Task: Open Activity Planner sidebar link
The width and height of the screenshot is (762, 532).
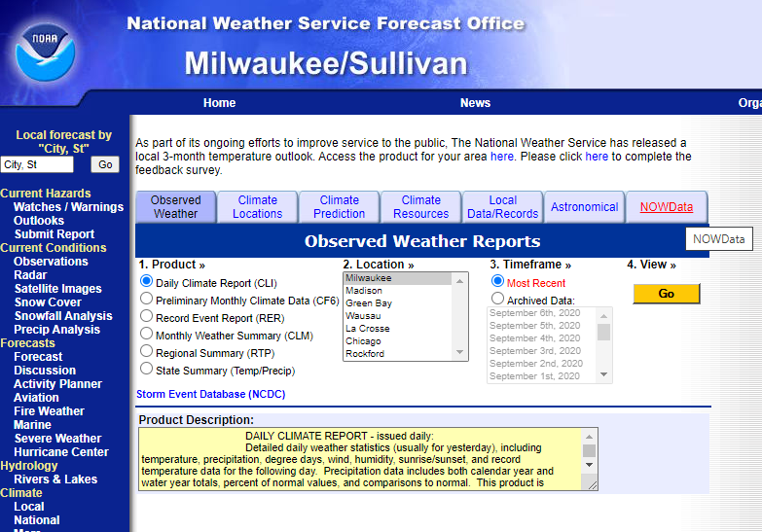Action: pos(57,384)
